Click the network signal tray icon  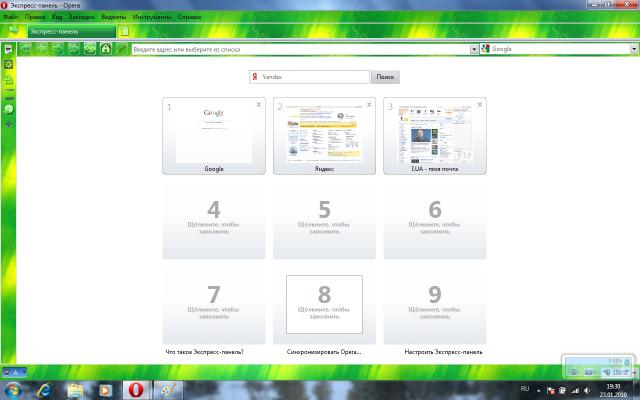tap(575, 391)
